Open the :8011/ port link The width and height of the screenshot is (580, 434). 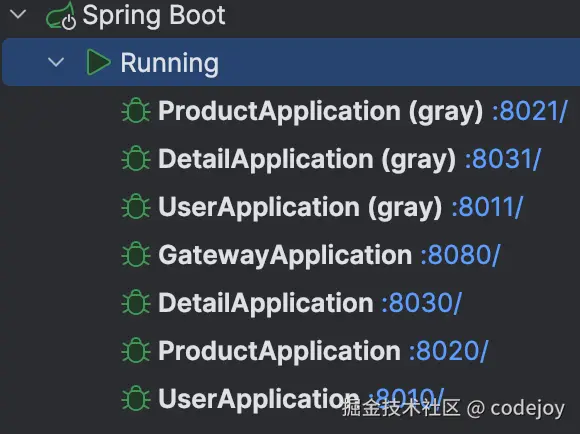point(488,207)
